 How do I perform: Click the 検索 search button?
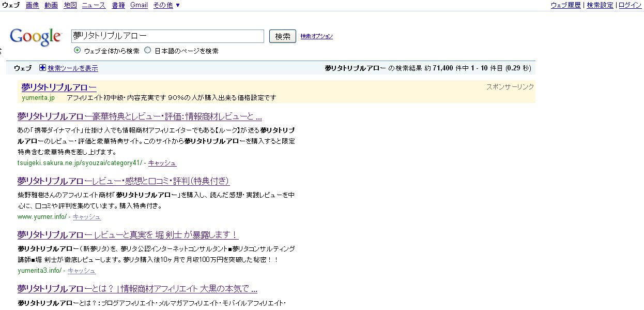point(283,36)
